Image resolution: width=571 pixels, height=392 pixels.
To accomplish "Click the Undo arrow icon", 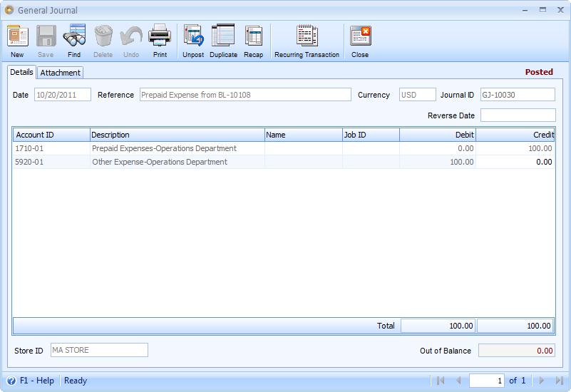I will tap(131, 36).
